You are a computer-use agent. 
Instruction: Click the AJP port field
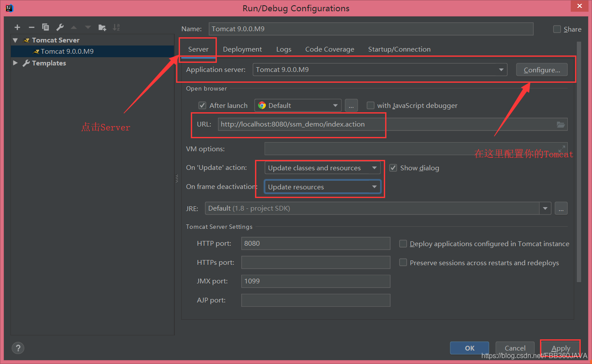pos(316,300)
